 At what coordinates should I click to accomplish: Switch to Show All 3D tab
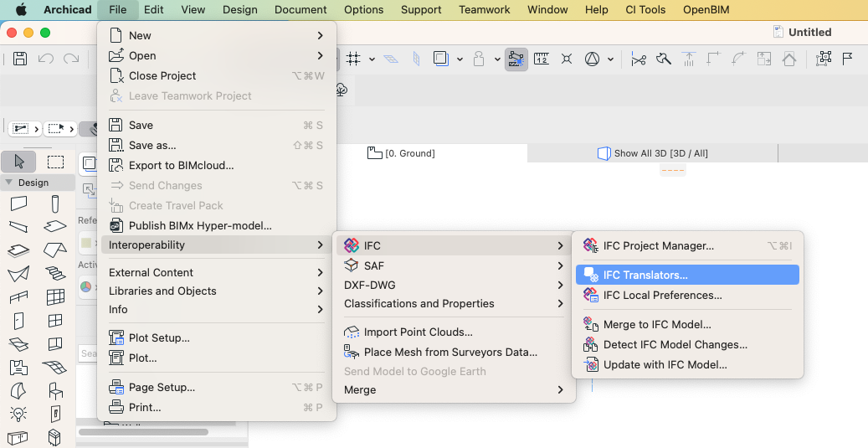pyautogui.click(x=653, y=153)
